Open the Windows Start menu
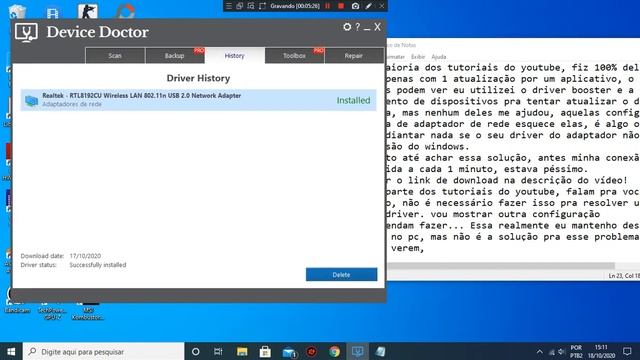This screenshot has height=360, width=640. coord(11,351)
